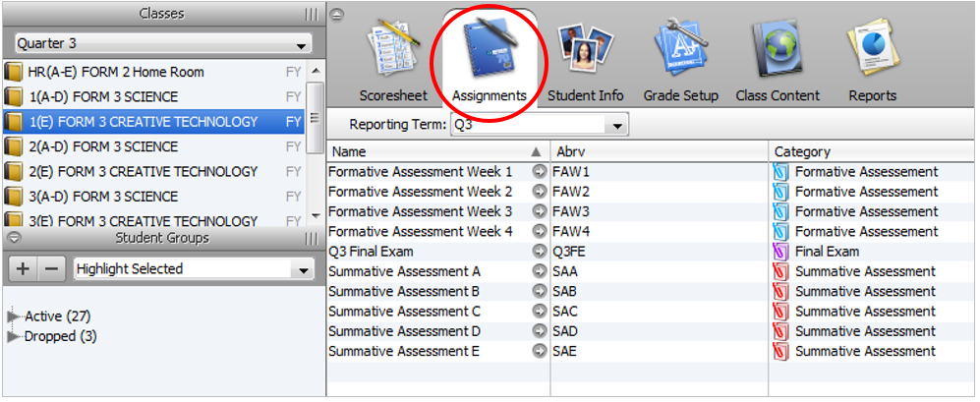Click arrow icon next to Summative Assessment A

point(540,272)
